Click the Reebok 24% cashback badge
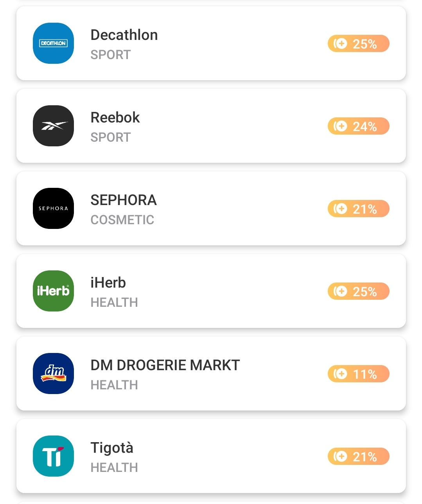This screenshot has height=504, width=422. 358,126
